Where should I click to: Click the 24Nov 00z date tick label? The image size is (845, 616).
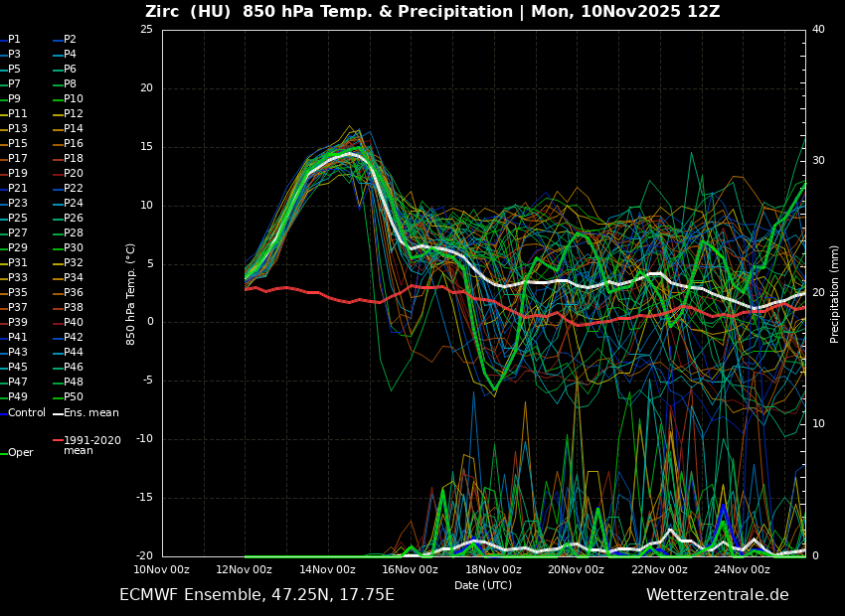coord(742,570)
